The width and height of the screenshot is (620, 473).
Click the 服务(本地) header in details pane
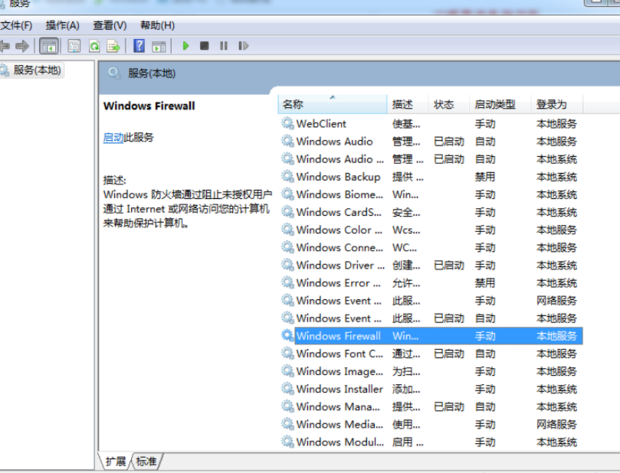click(151, 74)
